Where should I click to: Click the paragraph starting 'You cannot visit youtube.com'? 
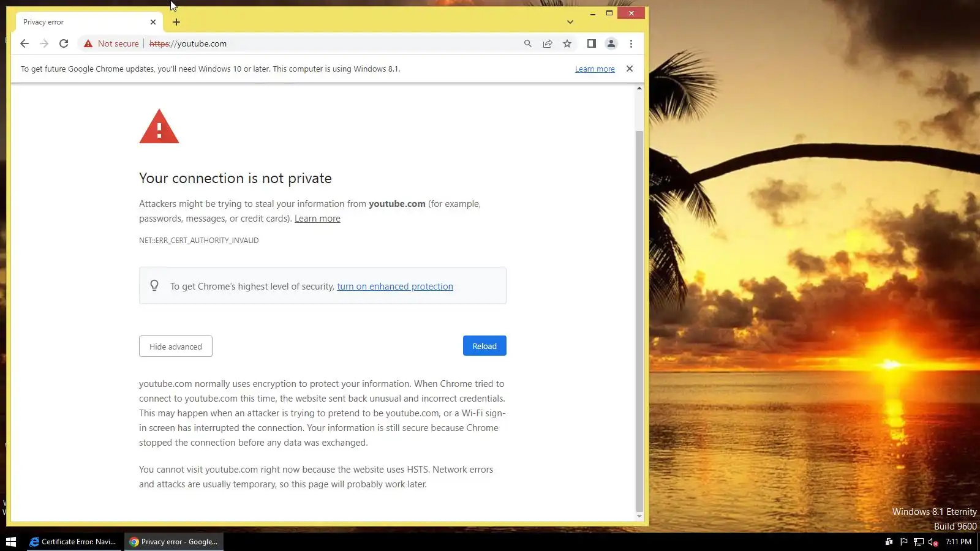(316, 477)
